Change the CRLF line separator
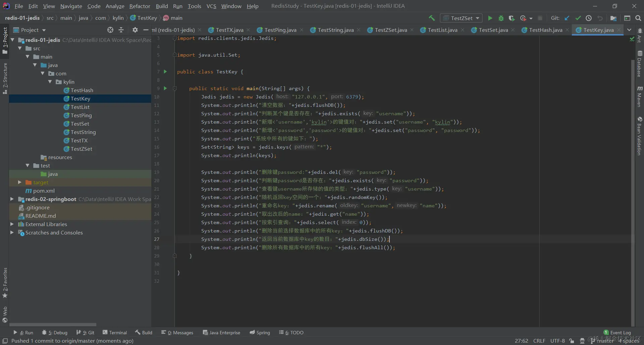The width and height of the screenshot is (644, 345). (539, 341)
